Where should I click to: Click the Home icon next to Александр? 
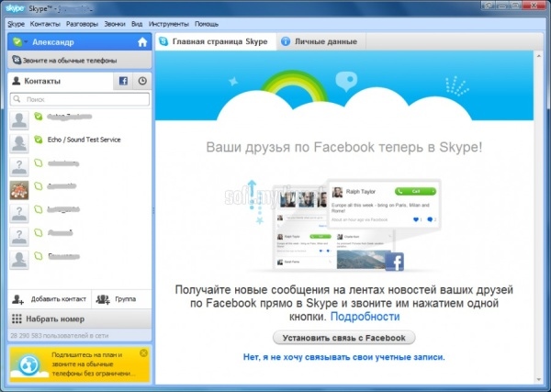(x=141, y=42)
